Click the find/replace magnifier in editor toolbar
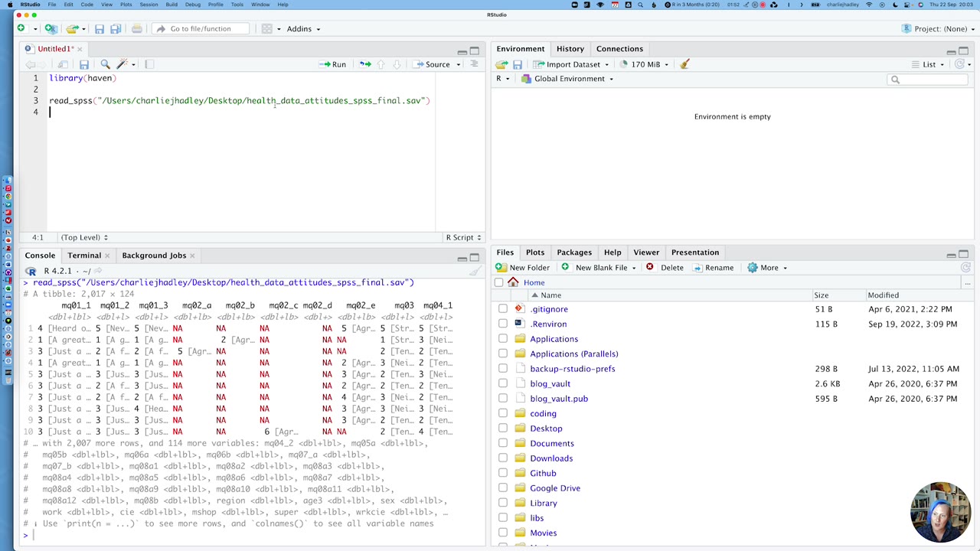980x551 pixels. (x=106, y=64)
